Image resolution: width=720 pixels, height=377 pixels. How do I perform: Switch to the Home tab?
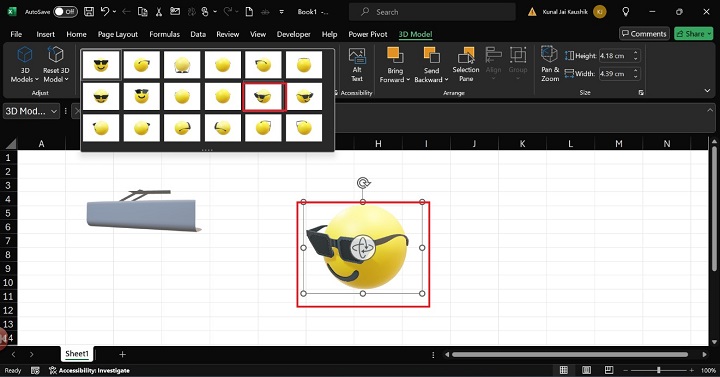(76, 34)
